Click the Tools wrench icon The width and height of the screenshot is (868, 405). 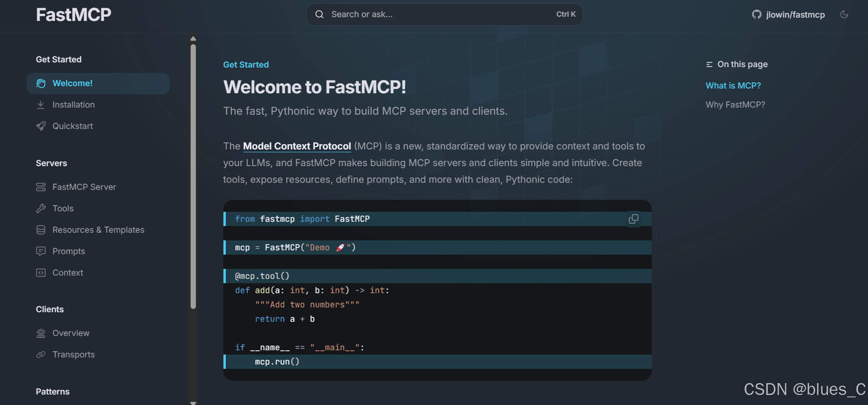pyautogui.click(x=41, y=208)
